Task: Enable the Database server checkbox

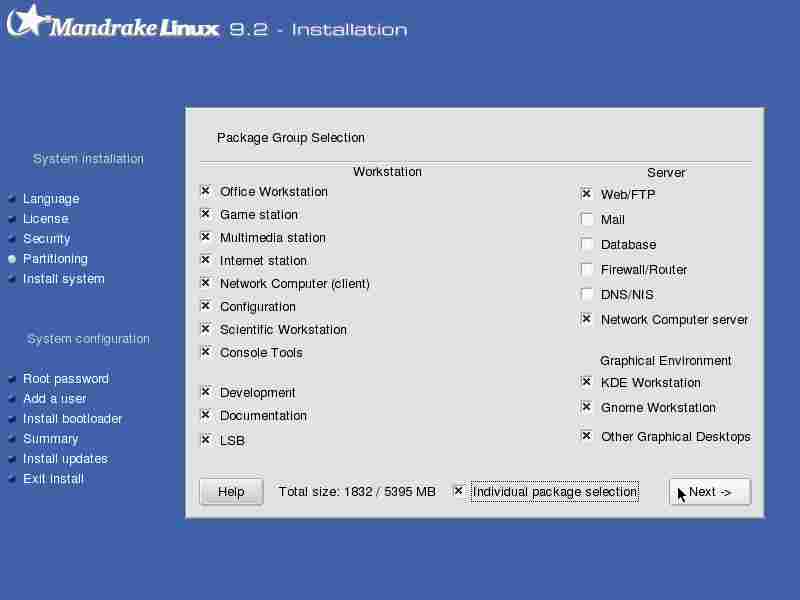Action: 587,244
